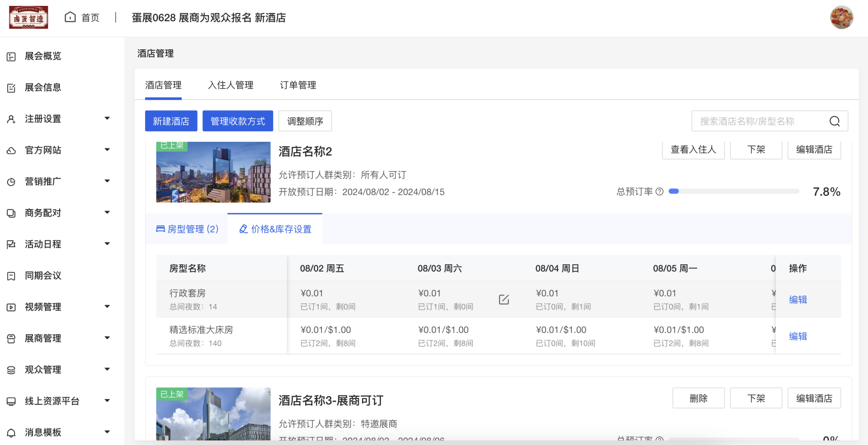Click the 视频管理 play icon
The height and width of the screenshot is (445, 868).
click(x=11, y=307)
